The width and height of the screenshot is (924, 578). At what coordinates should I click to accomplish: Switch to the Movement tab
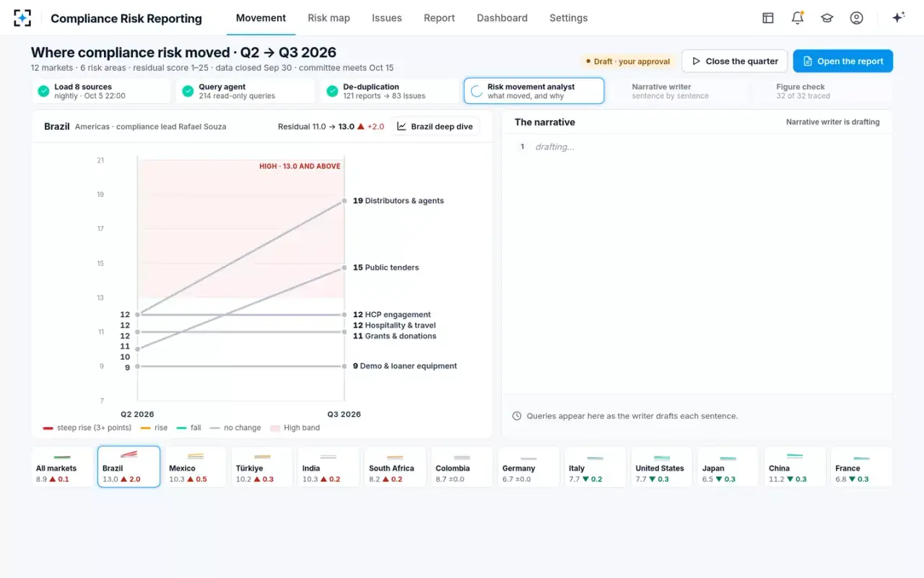tap(261, 18)
